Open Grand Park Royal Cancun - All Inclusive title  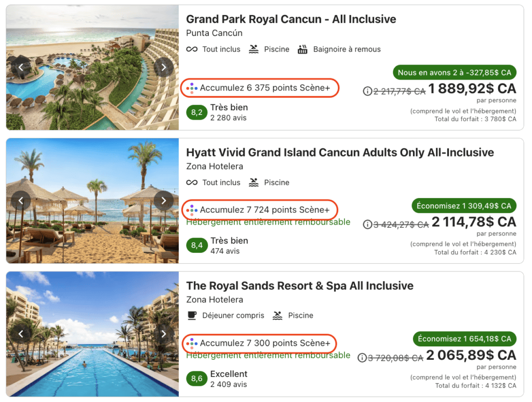[x=291, y=19]
